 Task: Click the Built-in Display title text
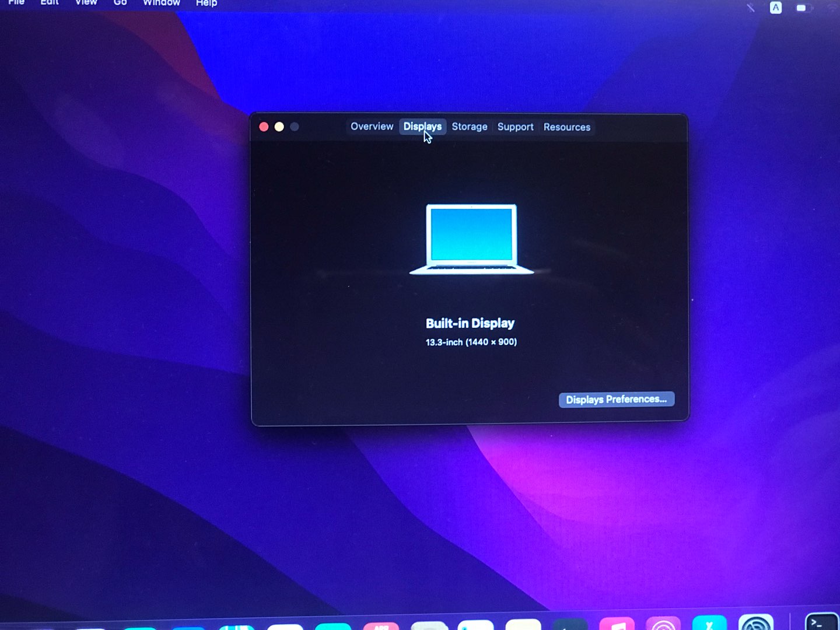click(x=470, y=323)
